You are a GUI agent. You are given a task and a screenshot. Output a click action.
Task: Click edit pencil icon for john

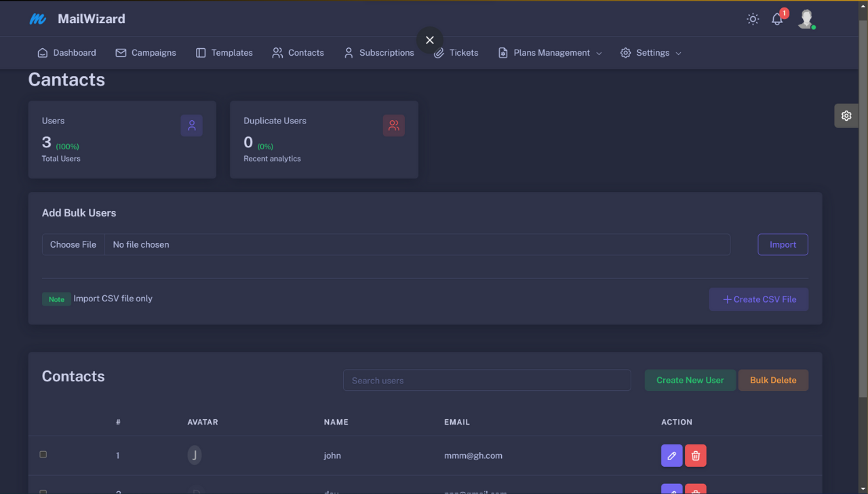click(671, 456)
